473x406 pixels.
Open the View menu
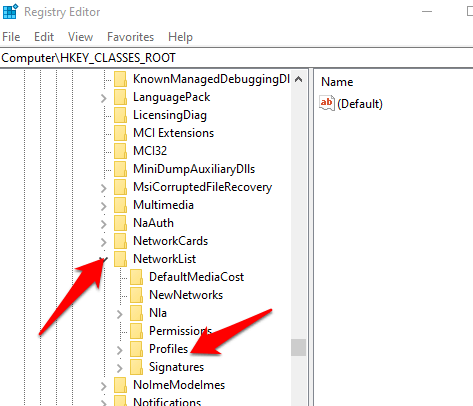coord(80,37)
